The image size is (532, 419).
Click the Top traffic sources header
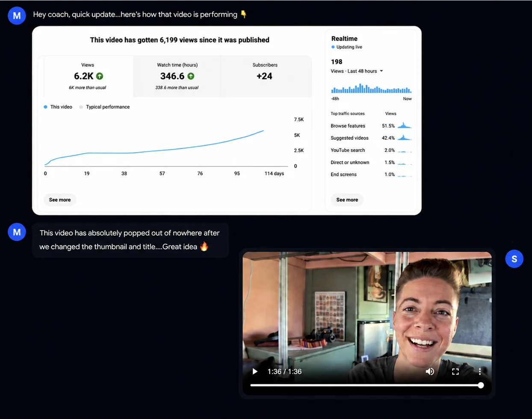click(348, 114)
